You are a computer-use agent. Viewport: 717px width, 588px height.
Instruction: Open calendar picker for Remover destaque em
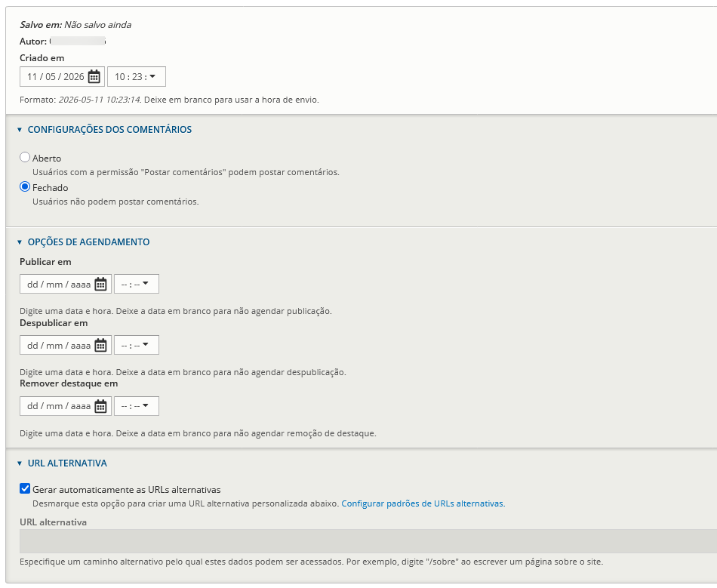click(x=100, y=407)
